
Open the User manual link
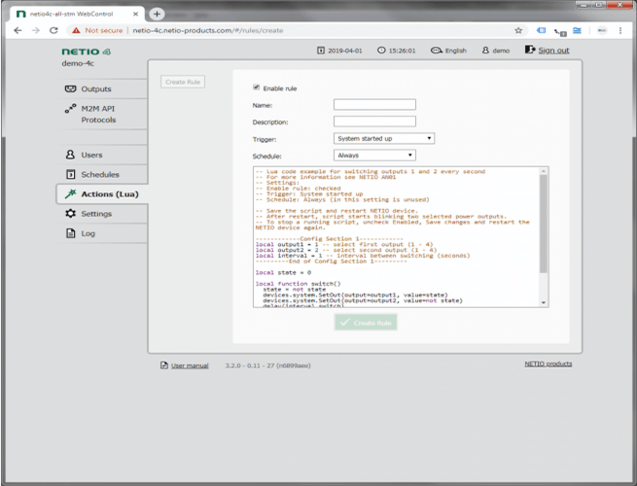[189, 366]
